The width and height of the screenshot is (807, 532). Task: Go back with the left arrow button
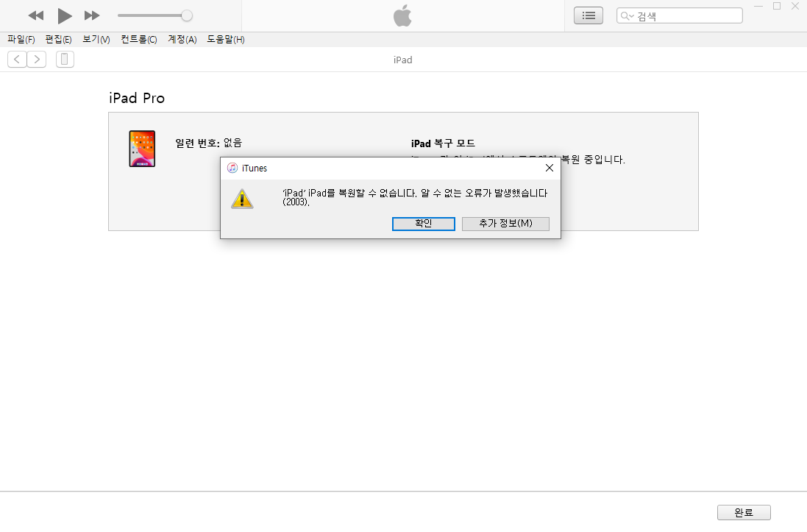click(17, 59)
